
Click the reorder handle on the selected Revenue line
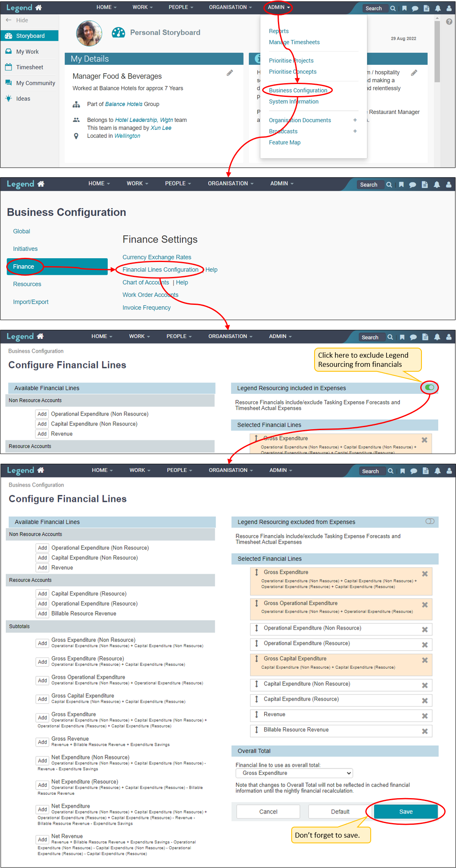pos(257,715)
